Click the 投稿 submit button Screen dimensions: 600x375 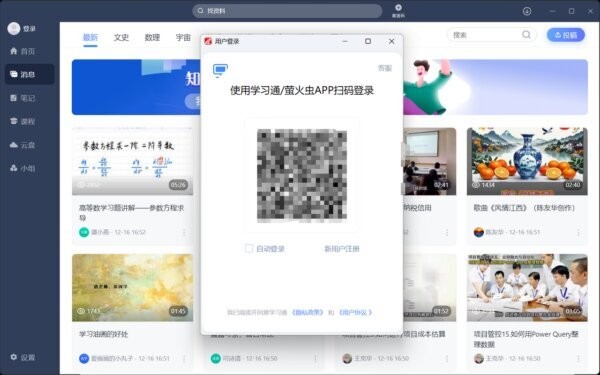tap(566, 35)
